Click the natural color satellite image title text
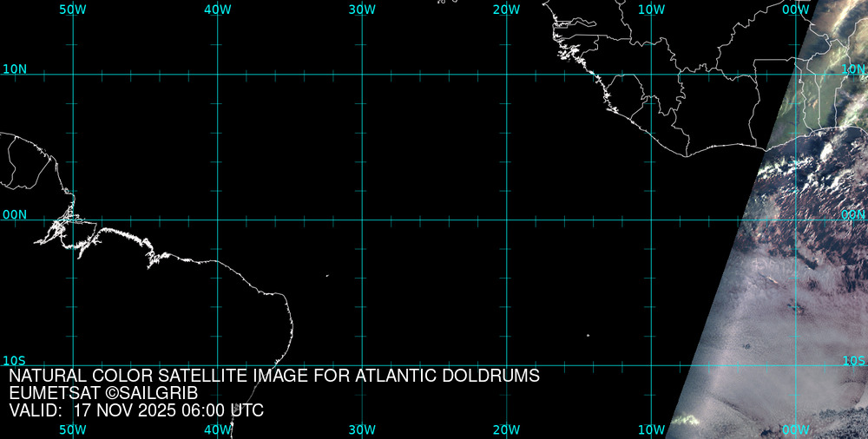This screenshot has width=868, height=439. click(x=274, y=377)
